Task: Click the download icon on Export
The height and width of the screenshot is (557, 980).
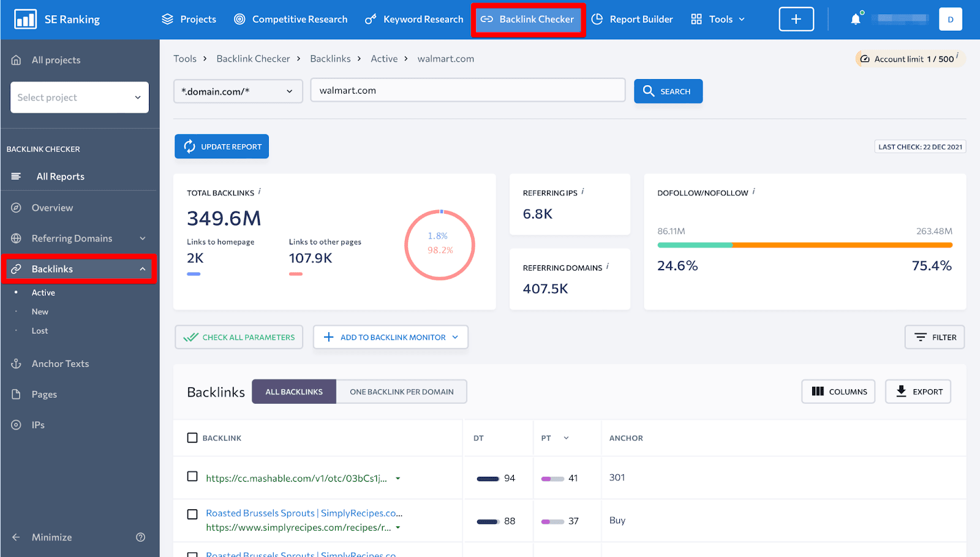Action: (901, 391)
